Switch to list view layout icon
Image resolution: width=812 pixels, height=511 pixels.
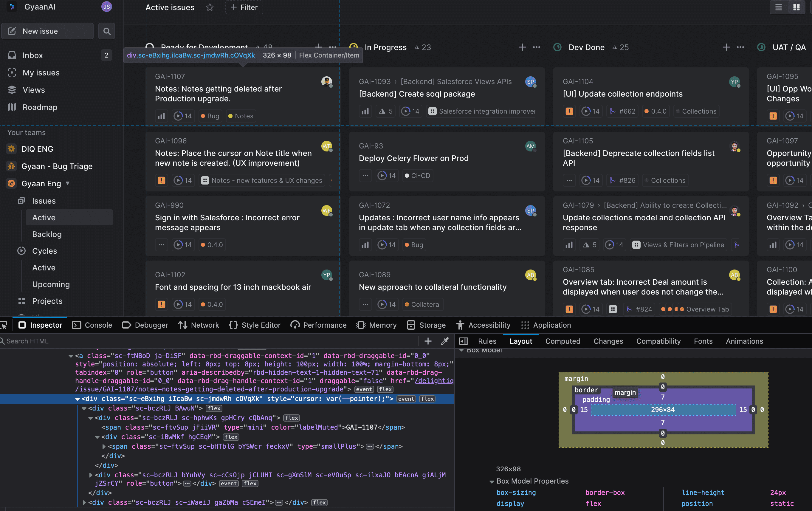point(778,7)
